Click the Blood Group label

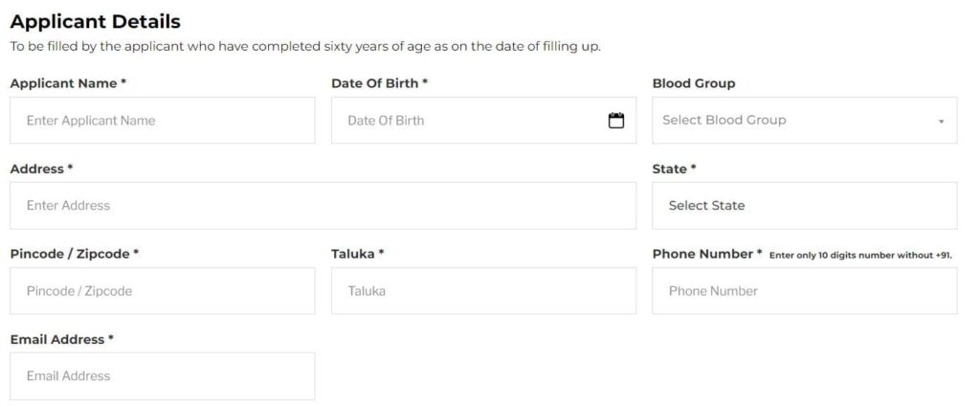coord(694,83)
